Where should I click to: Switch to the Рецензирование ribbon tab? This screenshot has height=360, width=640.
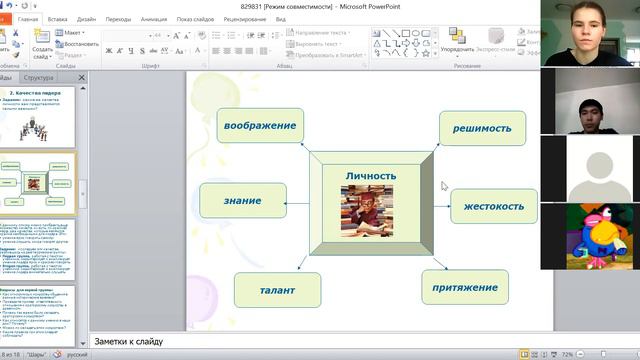tap(245, 19)
